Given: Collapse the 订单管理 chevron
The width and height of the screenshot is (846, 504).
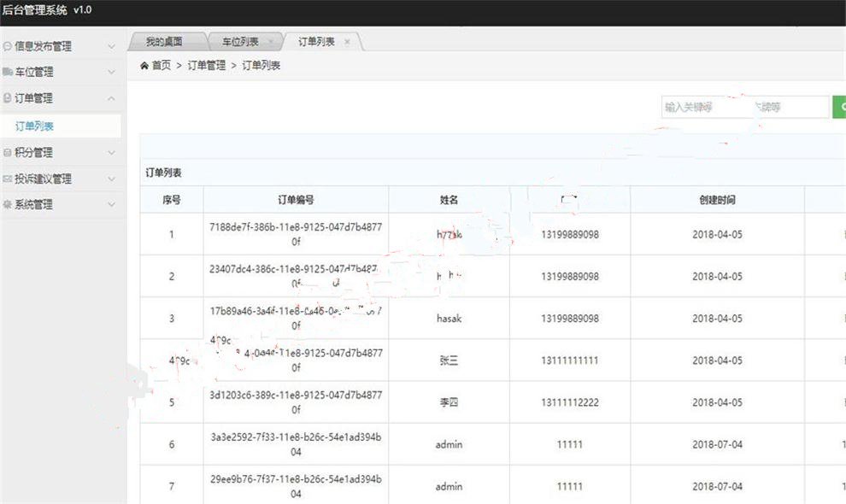Looking at the screenshot, I should click(111, 99).
